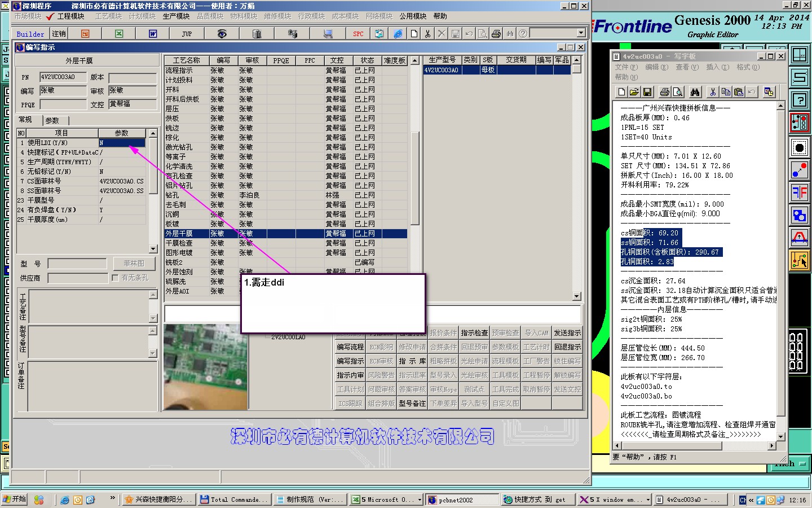Click the eye view icon in main toolbar
The width and height of the screenshot is (812, 508).
click(222, 34)
